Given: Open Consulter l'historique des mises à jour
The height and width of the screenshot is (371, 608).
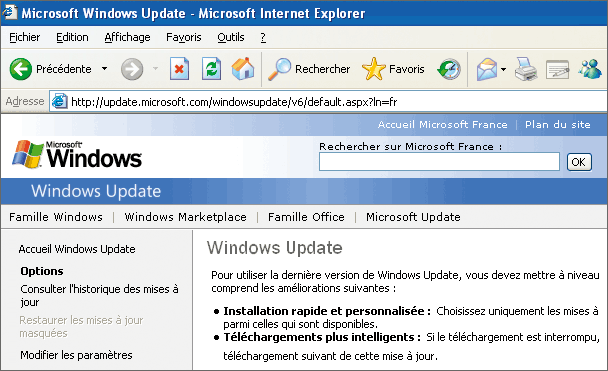Looking at the screenshot, I should (99, 295).
